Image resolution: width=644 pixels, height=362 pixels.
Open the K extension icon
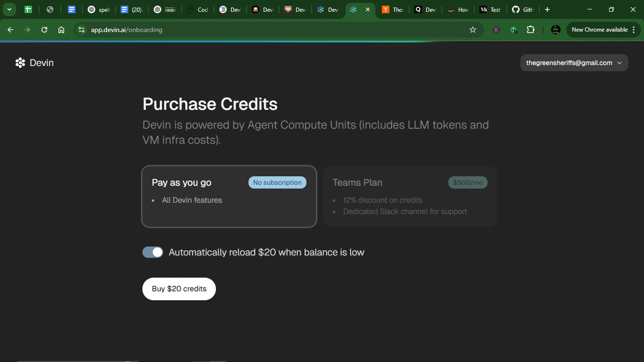click(496, 30)
